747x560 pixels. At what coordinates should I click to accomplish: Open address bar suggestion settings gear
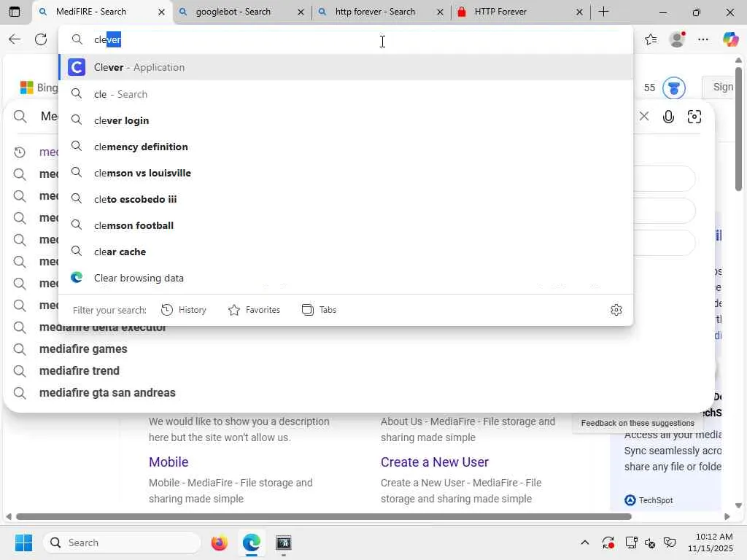point(616,310)
